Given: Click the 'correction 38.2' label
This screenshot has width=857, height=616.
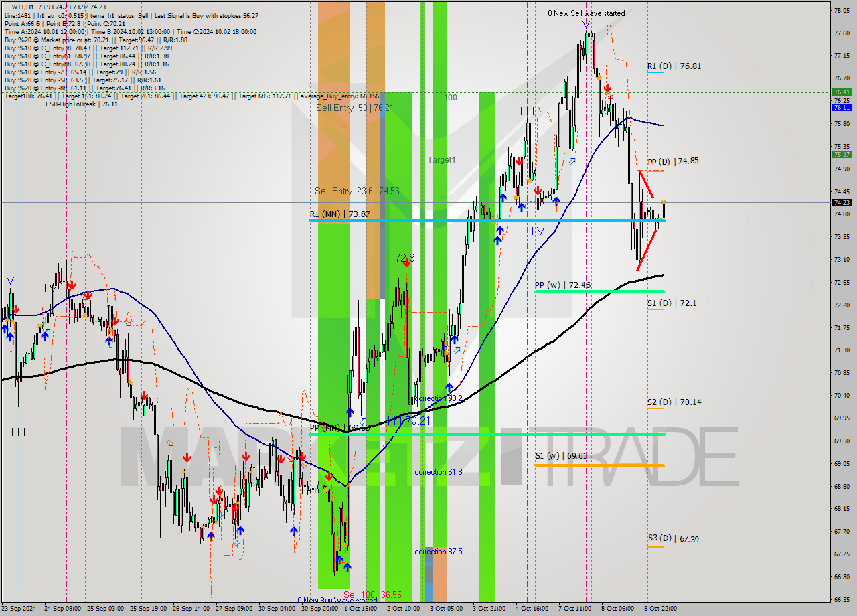Looking at the screenshot, I should (439, 398).
